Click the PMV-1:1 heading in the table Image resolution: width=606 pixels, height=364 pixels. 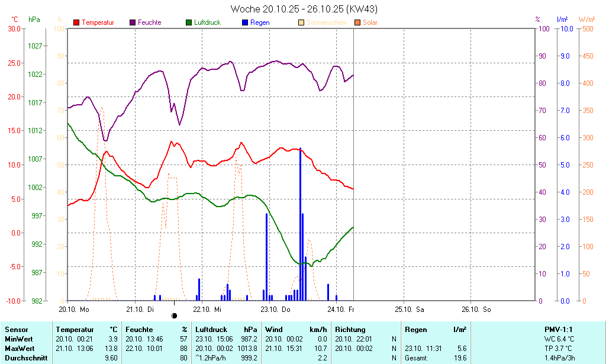(558, 329)
